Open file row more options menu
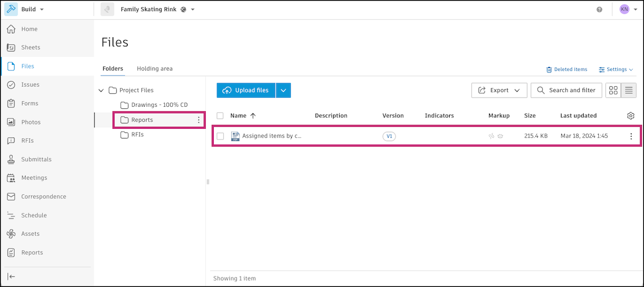Image resolution: width=644 pixels, height=287 pixels. click(631, 136)
